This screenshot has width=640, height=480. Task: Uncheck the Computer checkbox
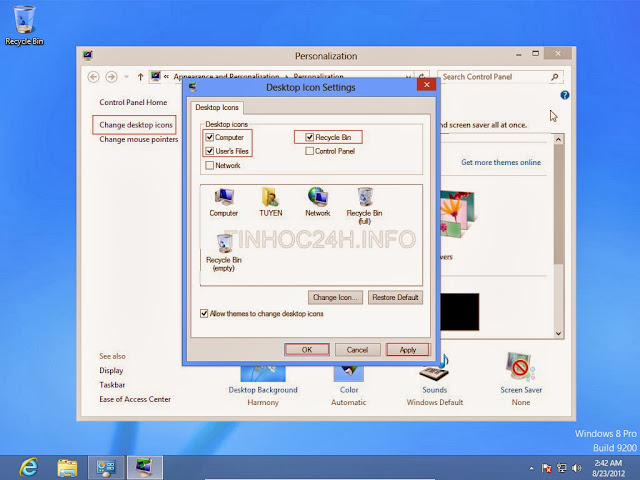[210, 137]
